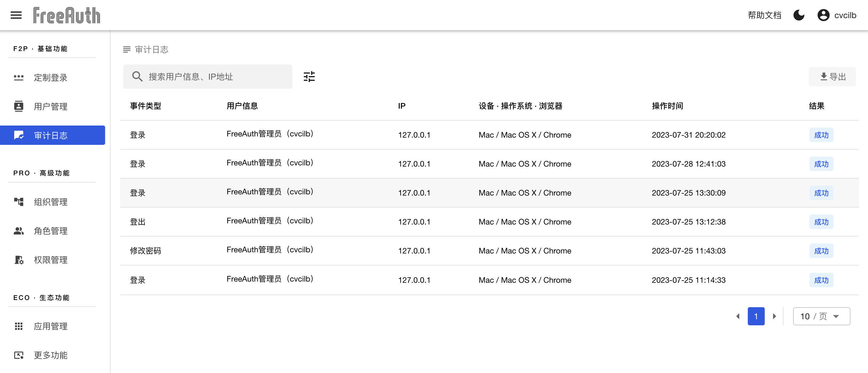Screen dimensions: 868x373
Task: Click user info in the 2023-07-25 13:30:09 row
Action: click(270, 192)
